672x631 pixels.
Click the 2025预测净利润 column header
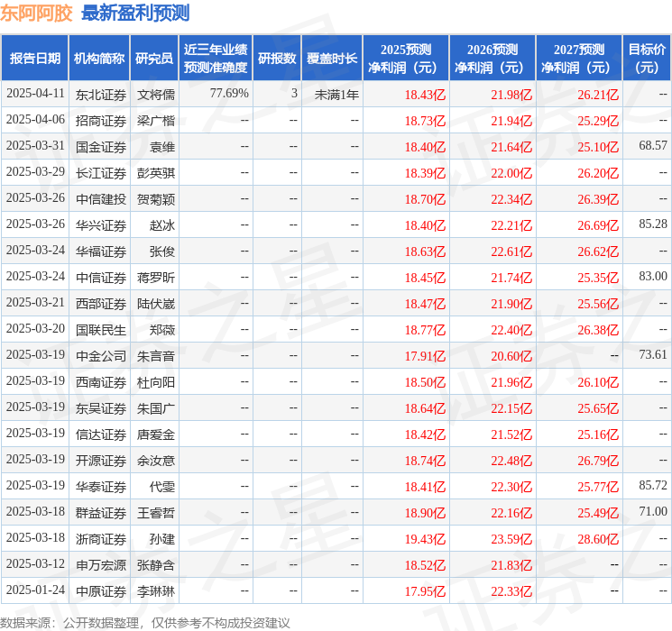(406, 59)
